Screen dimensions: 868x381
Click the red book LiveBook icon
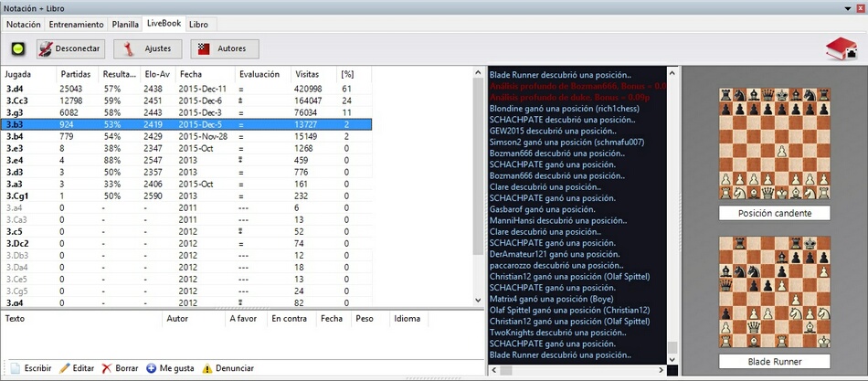pos(842,48)
